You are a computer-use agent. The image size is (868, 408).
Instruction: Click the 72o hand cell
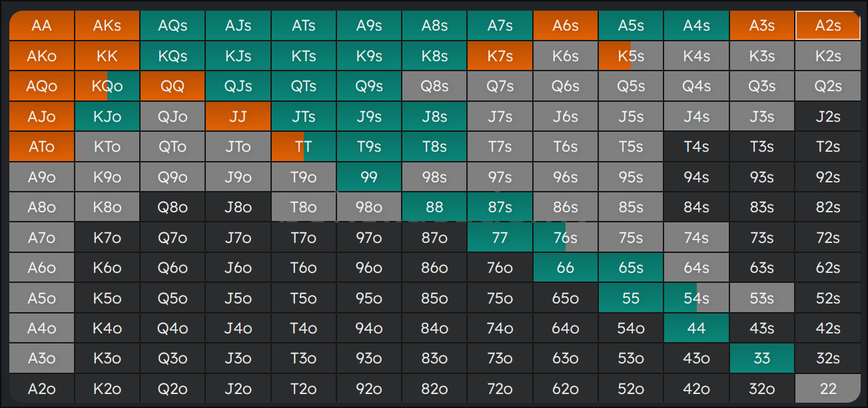500,389
